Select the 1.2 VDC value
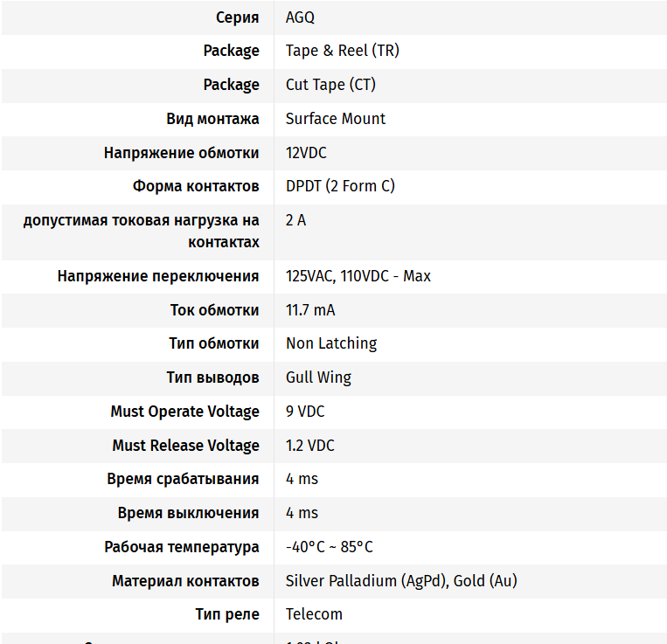 (x=309, y=446)
